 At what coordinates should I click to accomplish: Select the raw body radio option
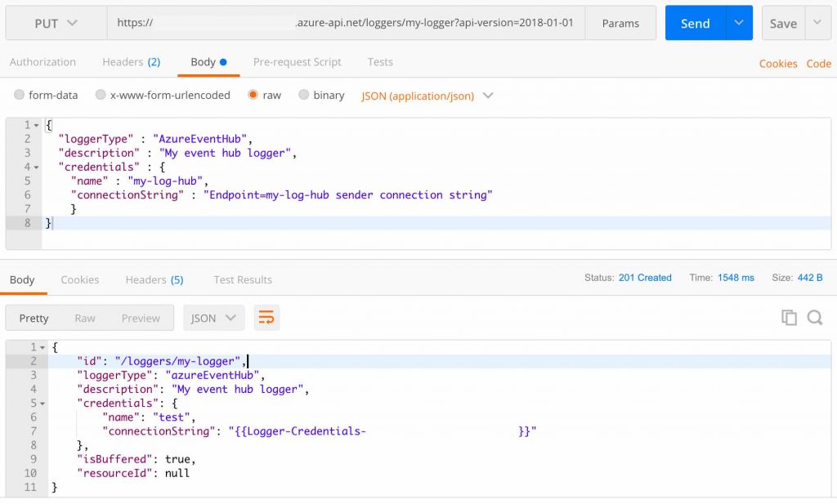(253, 95)
